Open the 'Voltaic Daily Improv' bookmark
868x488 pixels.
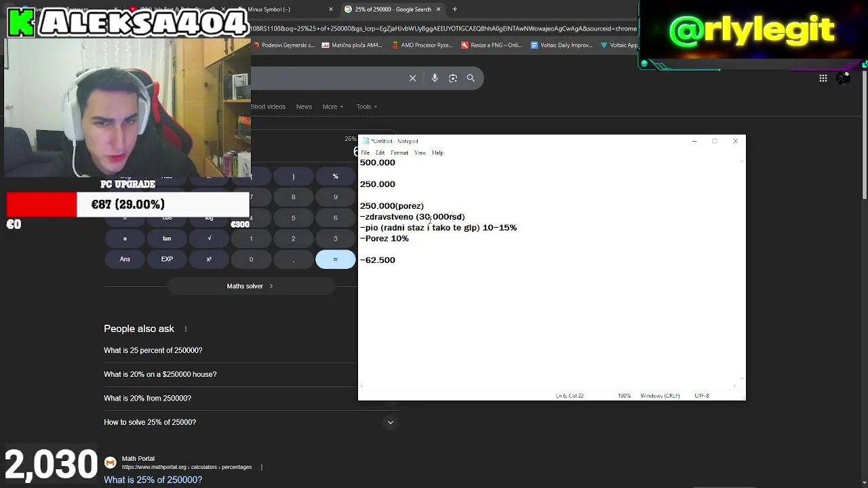(561, 45)
